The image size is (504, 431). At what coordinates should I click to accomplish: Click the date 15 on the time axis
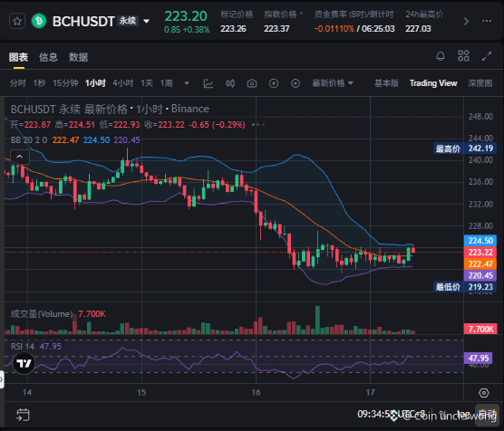pyautogui.click(x=141, y=392)
